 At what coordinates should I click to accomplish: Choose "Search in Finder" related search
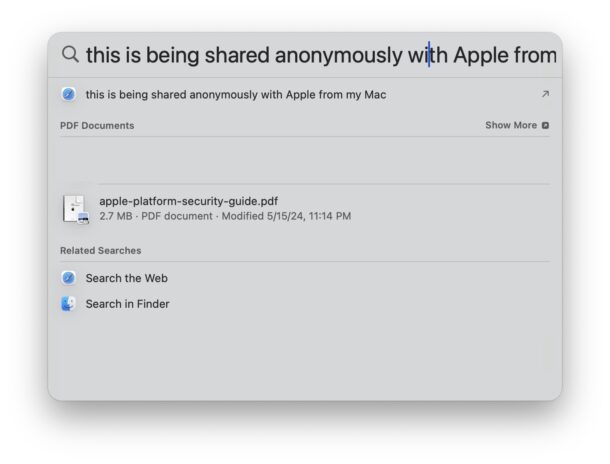[x=127, y=304]
